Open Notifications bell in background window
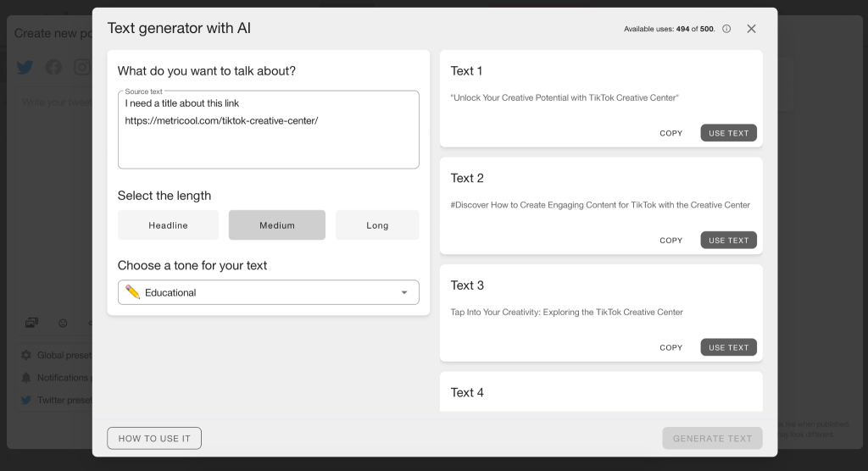The image size is (868, 471). click(26, 378)
